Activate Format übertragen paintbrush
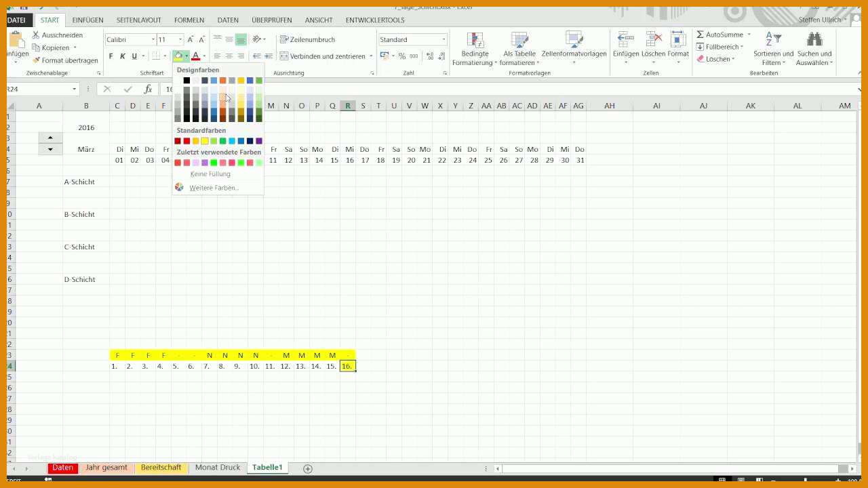 tap(36, 60)
